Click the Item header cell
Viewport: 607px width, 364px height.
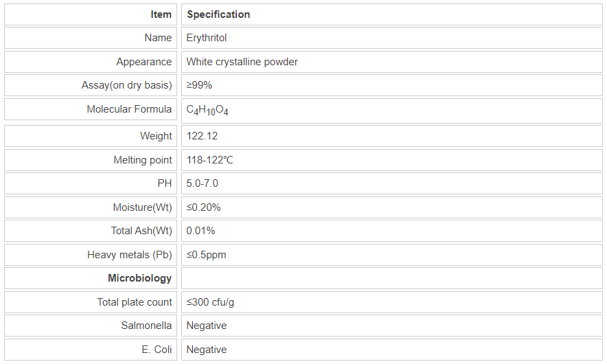coord(161,14)
